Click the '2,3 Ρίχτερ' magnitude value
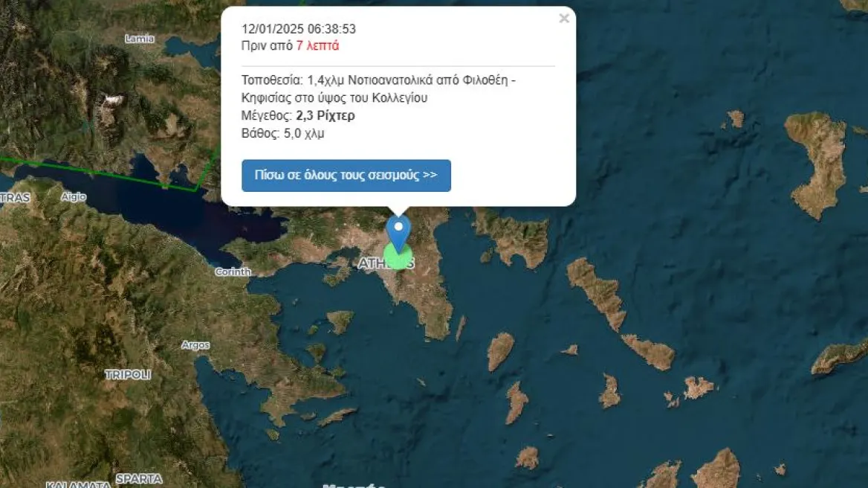This screenshot has width=868, height=488. (x=325, y=115)
